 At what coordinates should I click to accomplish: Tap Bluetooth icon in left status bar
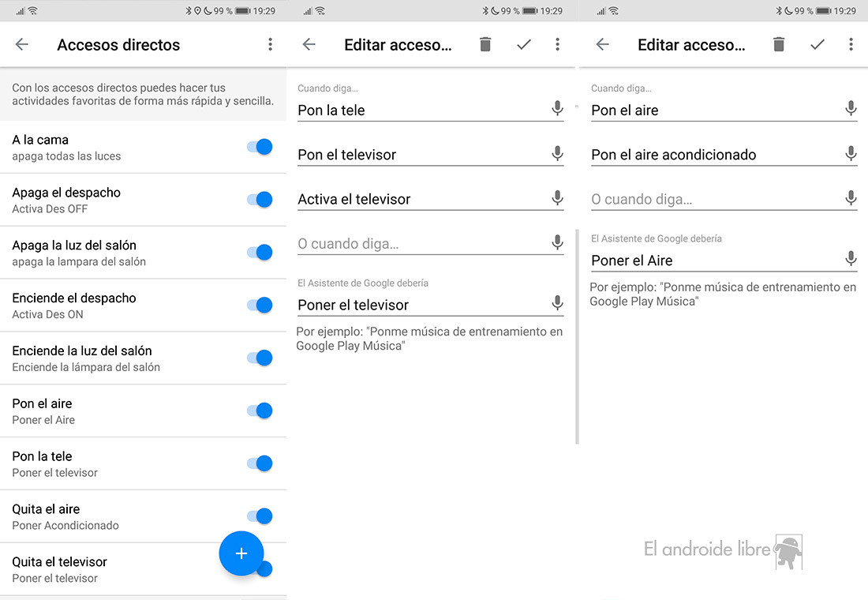189,10
